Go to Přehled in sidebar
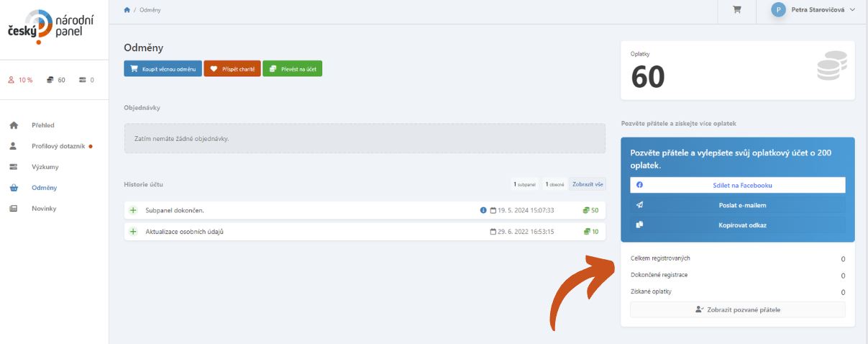 (x=42, y=125)
